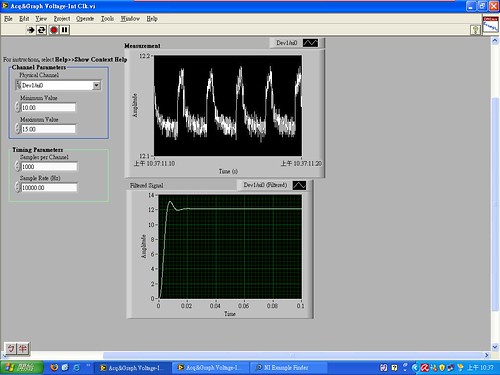Launch Firefox from quick launch bar

point(54,367)
